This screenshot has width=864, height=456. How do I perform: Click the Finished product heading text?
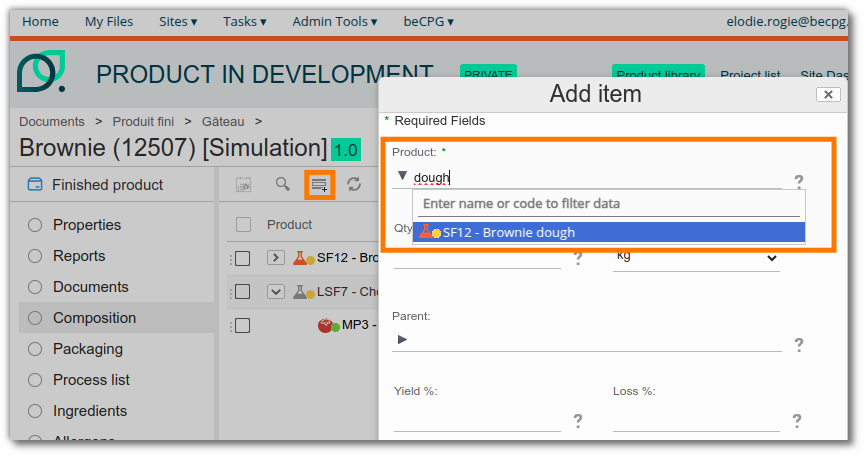(x=107, y=185)
